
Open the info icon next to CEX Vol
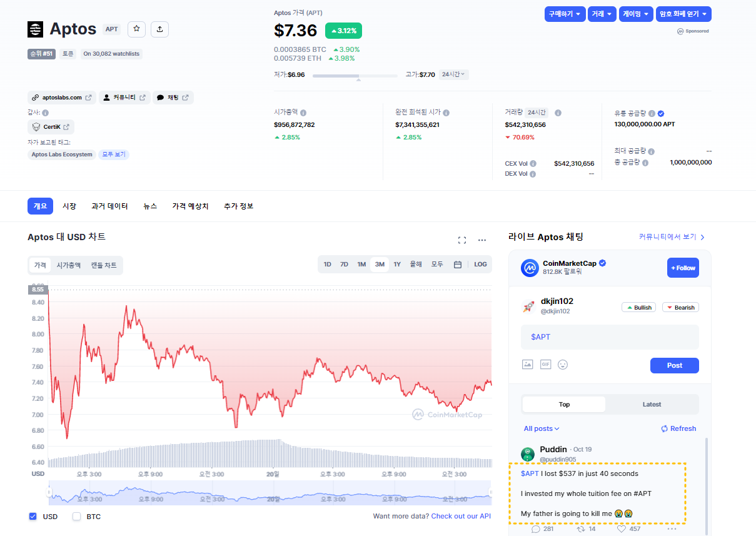pos(533,164)
